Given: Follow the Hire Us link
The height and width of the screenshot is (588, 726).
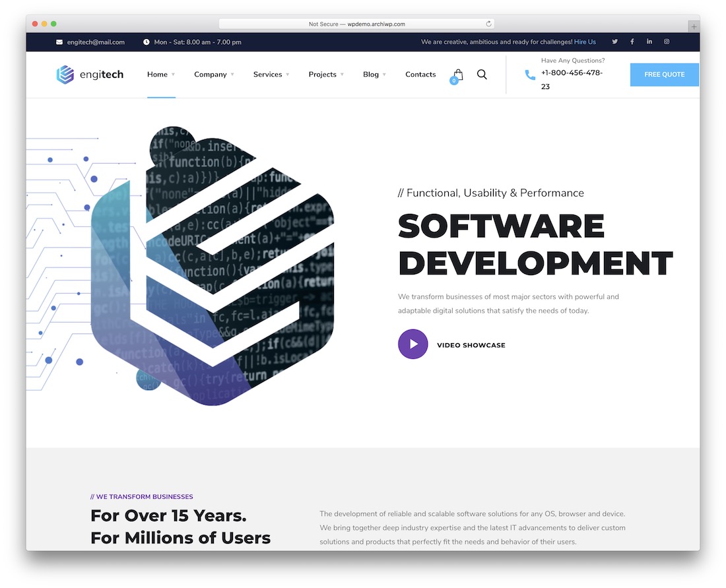Looking at the screenshot, I should (585, 42).
